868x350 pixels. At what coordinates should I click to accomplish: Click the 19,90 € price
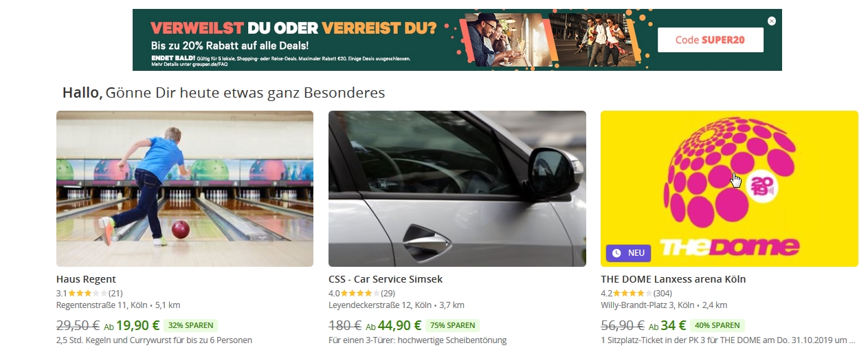pyautogui.click(x=138, y=325)
